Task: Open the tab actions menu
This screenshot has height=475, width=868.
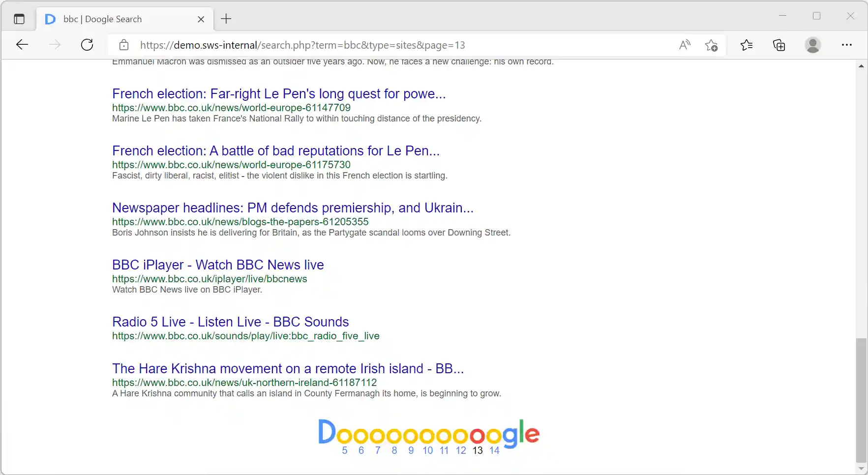Action: [20, 19]
